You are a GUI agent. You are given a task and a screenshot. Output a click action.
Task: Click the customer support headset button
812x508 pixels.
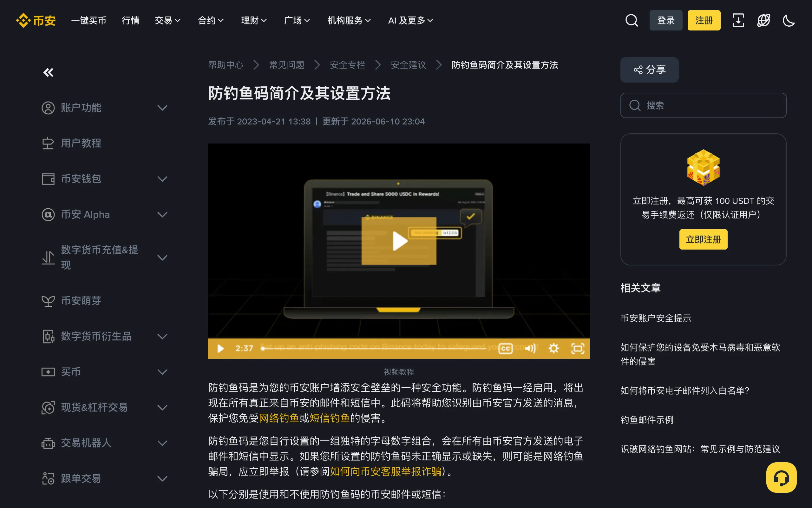pyautogui.click(x=781, y=478)
